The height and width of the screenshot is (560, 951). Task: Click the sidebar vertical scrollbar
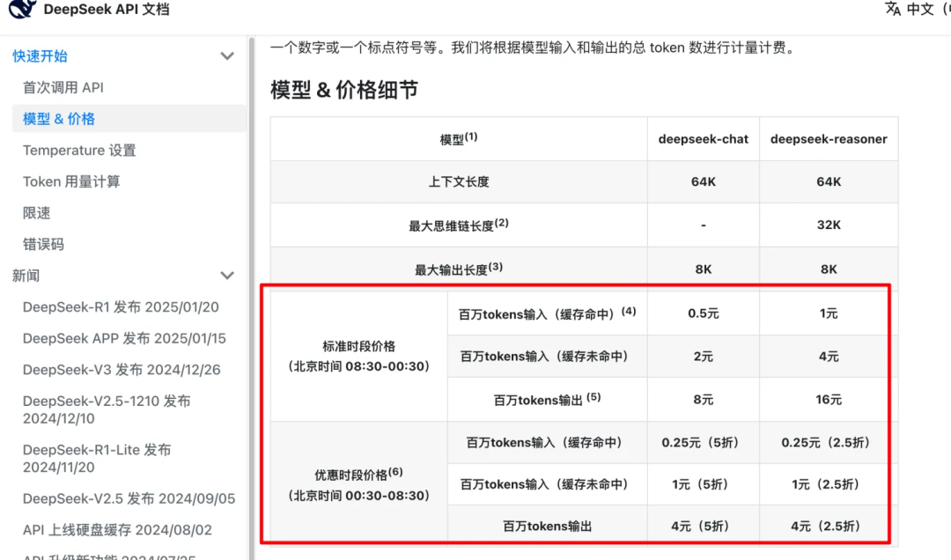click(x=251, y=298)
